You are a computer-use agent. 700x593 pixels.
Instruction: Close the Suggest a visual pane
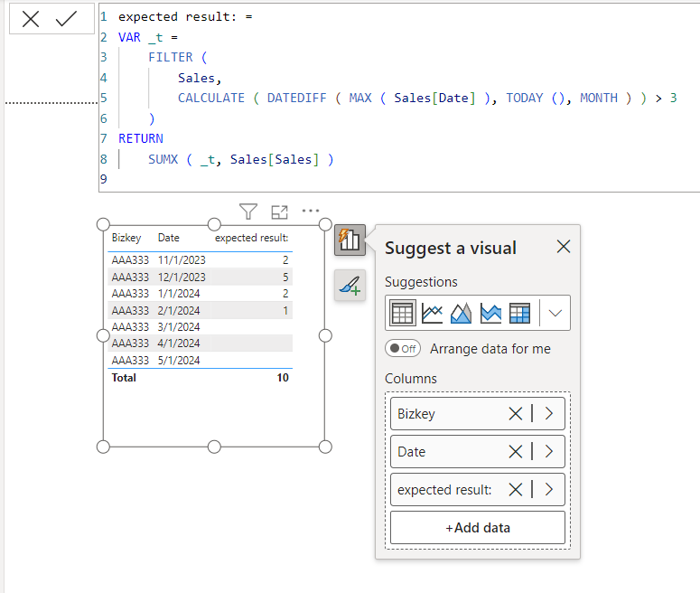click(564, 246)
